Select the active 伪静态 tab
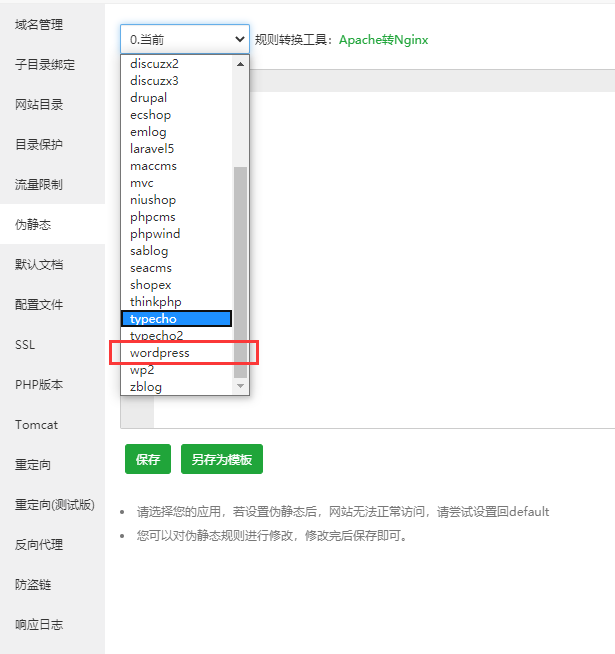This screenshot has height=654, width=615. [x=53, y=224]
